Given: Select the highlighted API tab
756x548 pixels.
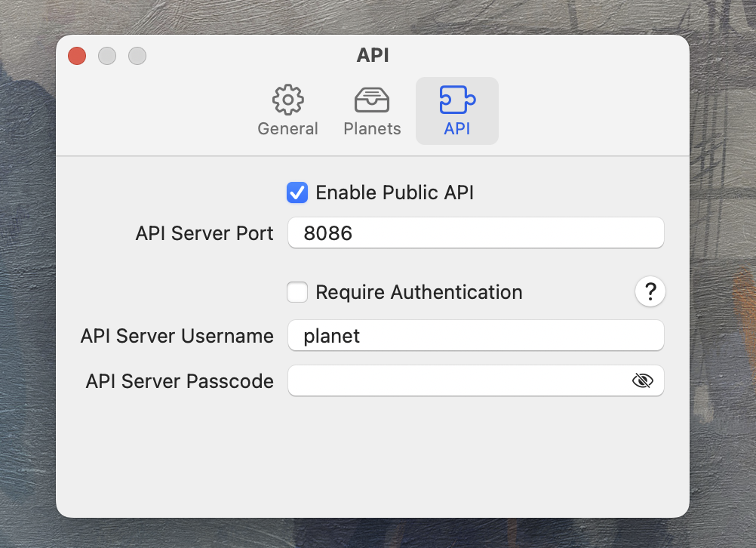Looking at the screenshot, I should [456, 110].
